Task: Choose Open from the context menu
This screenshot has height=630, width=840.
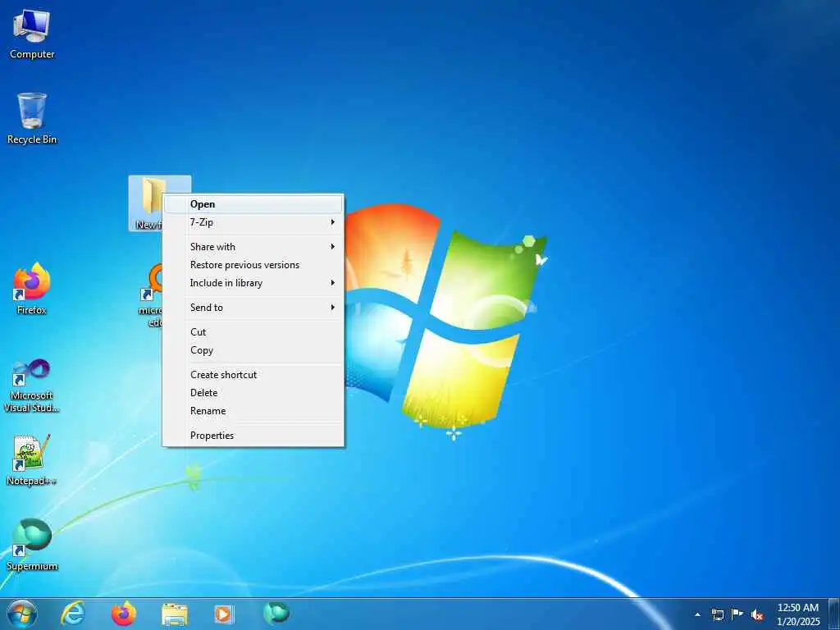Action: (x=253, y=204)
